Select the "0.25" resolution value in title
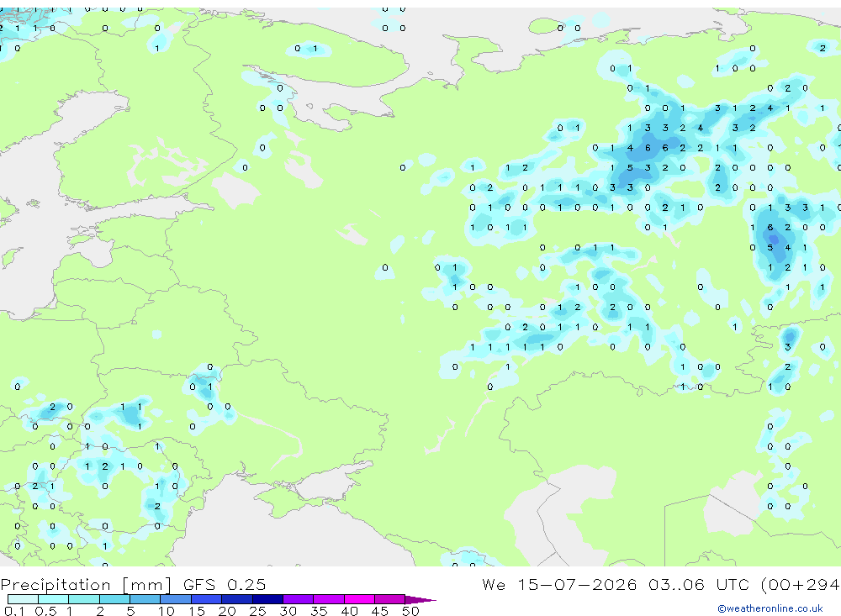Screen dimensions: 841x616 pyautogui.click(x=246, y=584)
